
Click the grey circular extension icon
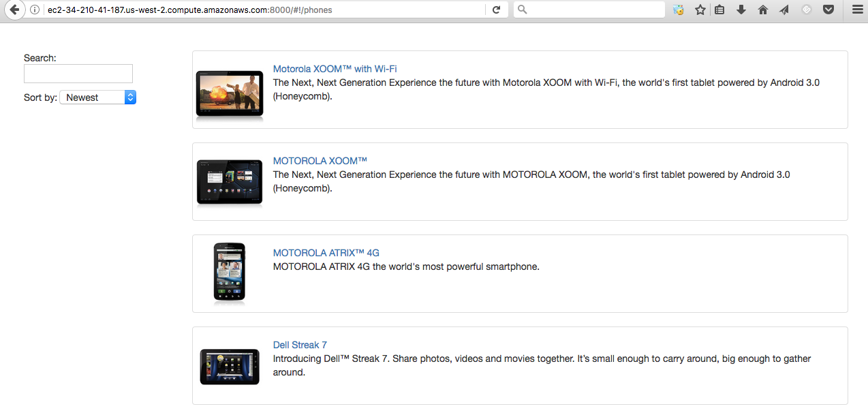[x=807, y=10]
